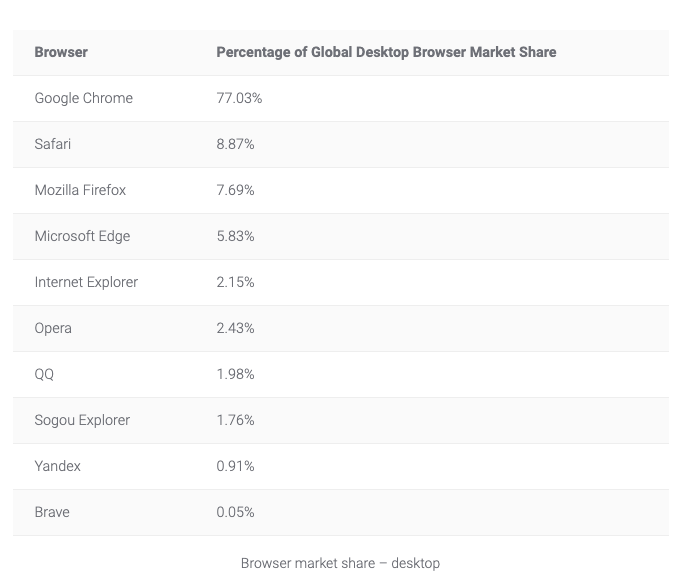Select the Microsoft Edge row label

click(x=82, y=236)
